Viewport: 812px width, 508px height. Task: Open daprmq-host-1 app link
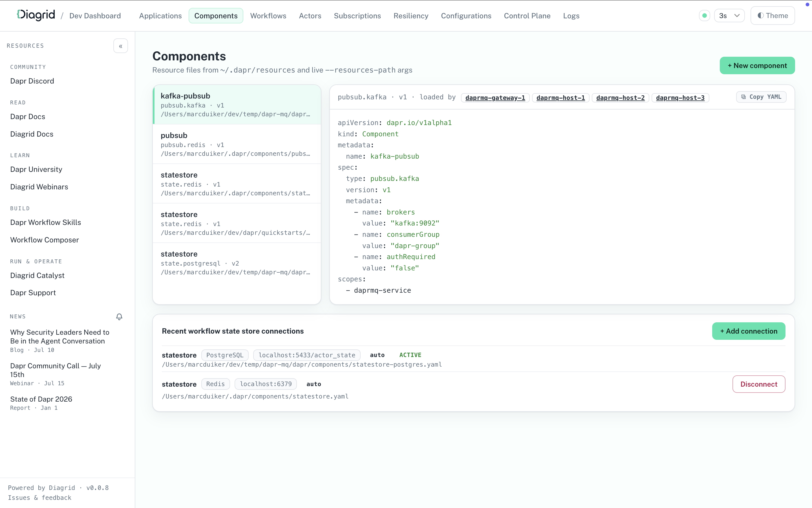click(560, 98)
